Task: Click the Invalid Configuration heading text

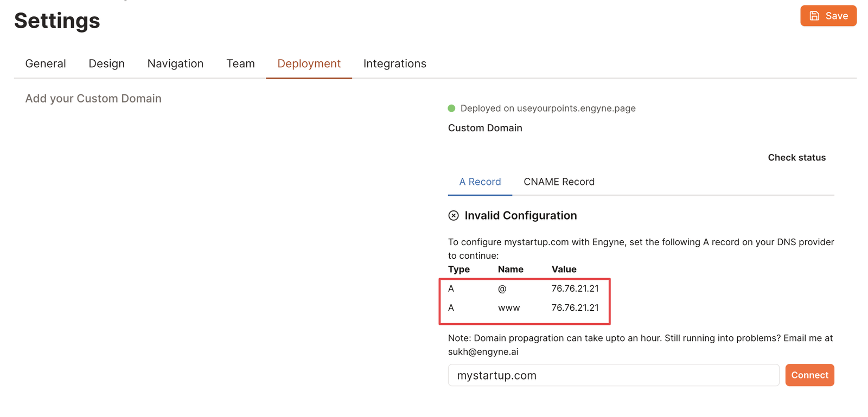Action: pyautogui.click(x=521, y=216)
